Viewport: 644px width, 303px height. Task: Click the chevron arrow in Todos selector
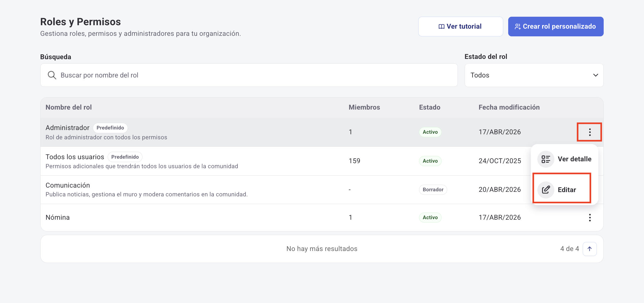click(x=595, y=75)
